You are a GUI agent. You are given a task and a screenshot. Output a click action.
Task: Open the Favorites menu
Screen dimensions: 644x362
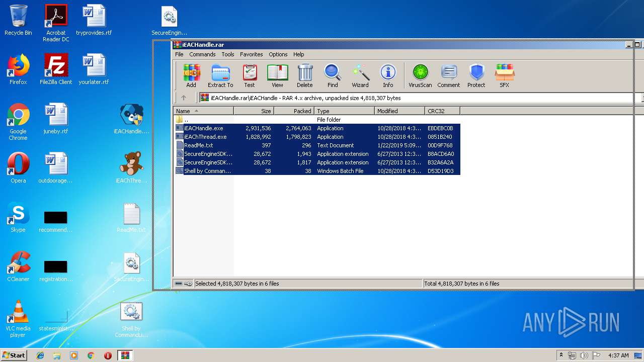(x=251, y=54)
